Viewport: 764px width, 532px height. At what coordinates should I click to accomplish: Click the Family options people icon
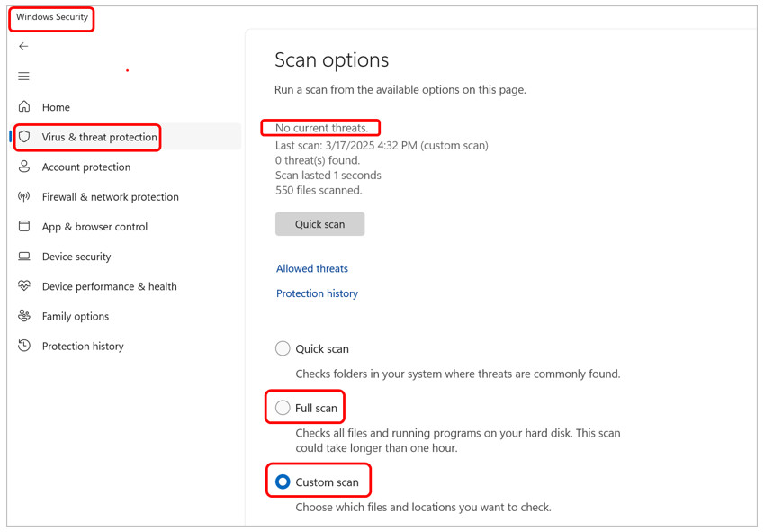[24, 316]
